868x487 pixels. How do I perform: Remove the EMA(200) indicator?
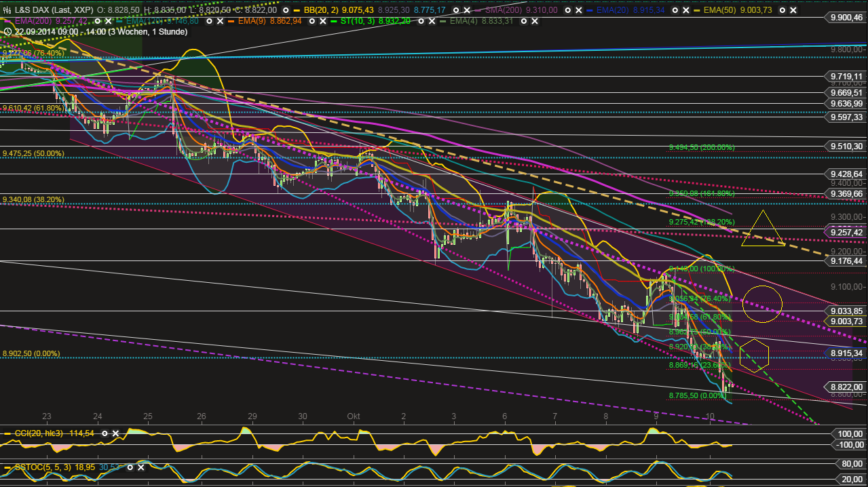click(x=108, y=21)
